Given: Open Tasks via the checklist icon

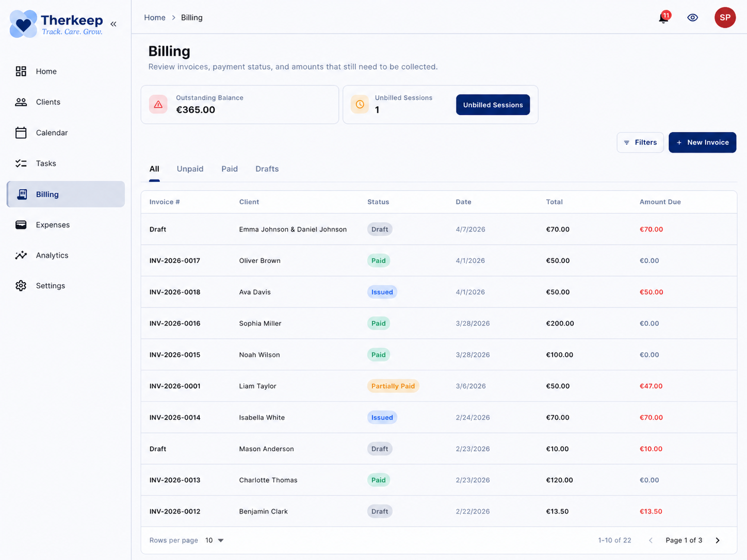Looking at the screenshot, I should click(x=21, y=163).
